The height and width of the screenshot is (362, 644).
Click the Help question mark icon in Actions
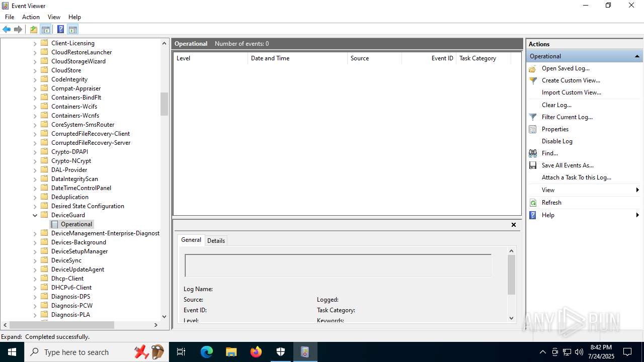coord(533,215)
